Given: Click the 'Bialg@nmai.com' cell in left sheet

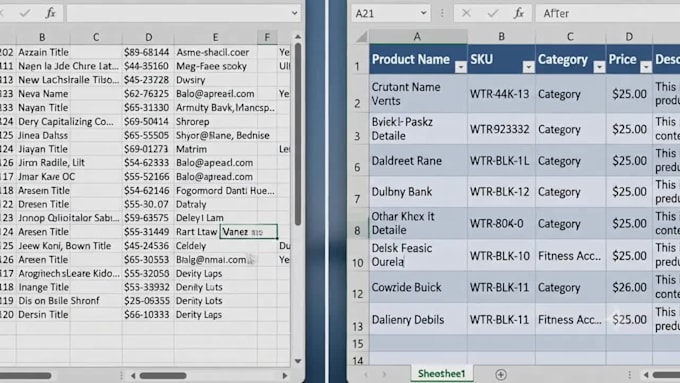Looking at the screenshot, I should point(216,259).
